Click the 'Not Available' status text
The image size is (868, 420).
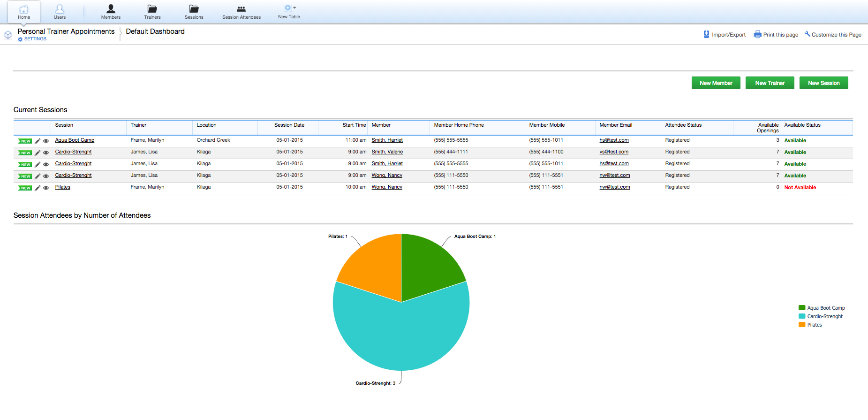click(800, 187)
